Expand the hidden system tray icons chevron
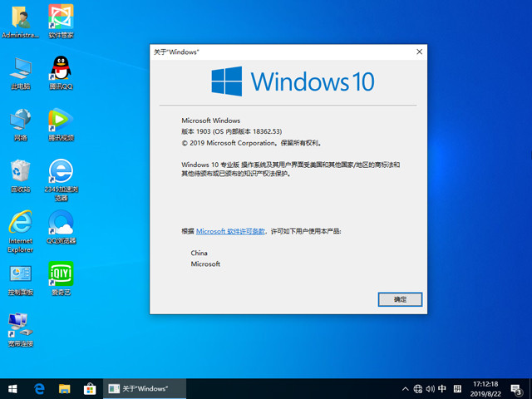 405,388
